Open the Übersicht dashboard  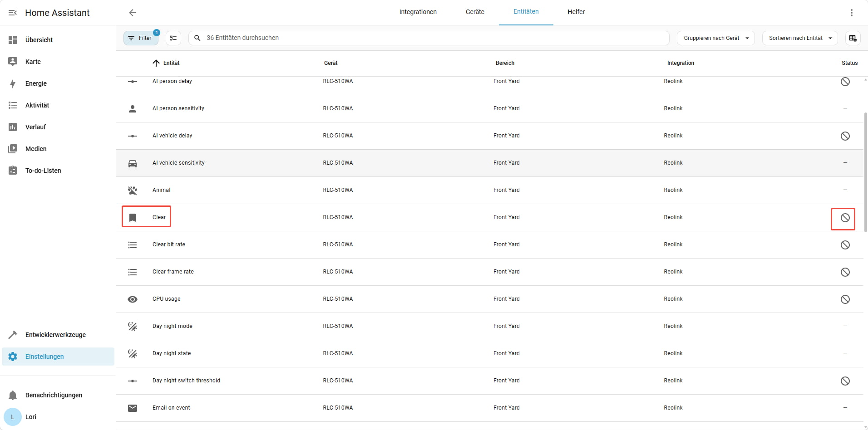58,40
